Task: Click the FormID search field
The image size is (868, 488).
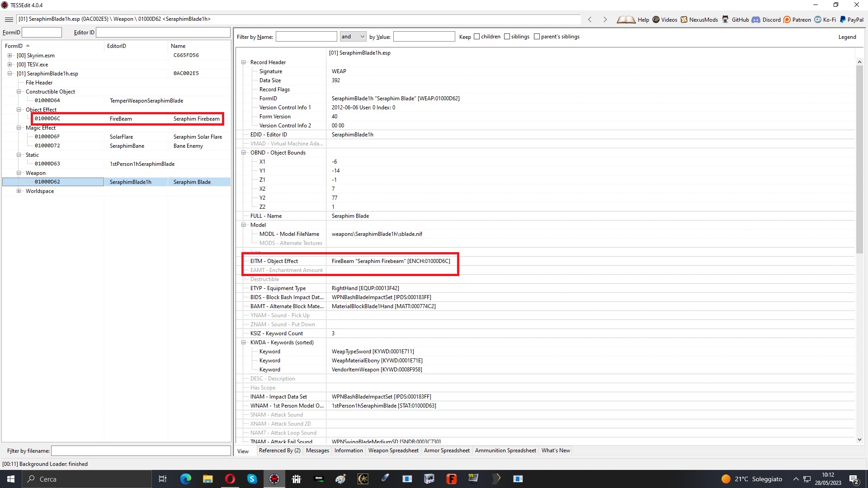Action: 42,33
